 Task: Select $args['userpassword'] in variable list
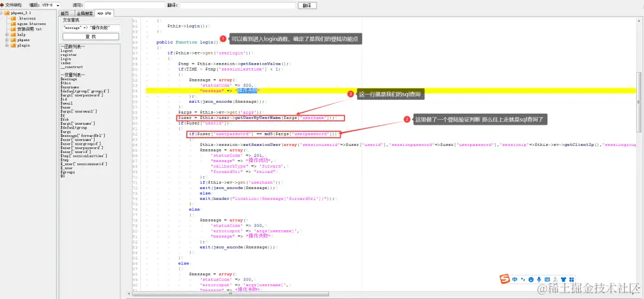[82, 95]
